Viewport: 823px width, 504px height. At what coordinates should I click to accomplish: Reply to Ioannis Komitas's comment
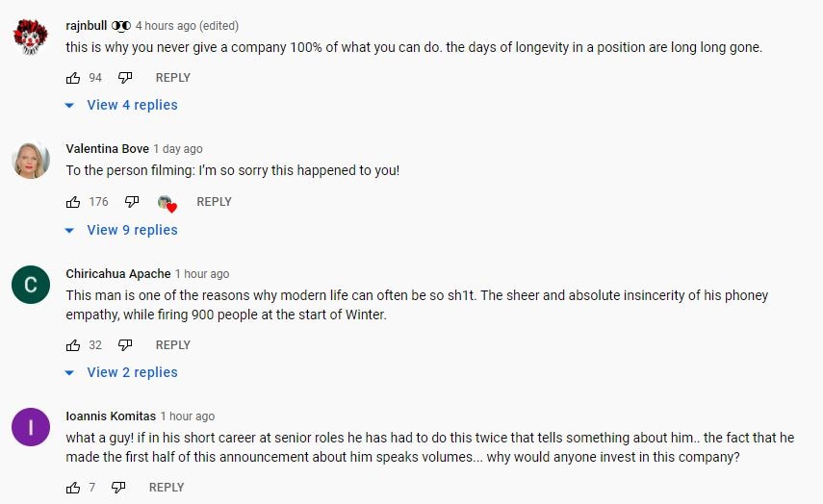coord(167,488)
